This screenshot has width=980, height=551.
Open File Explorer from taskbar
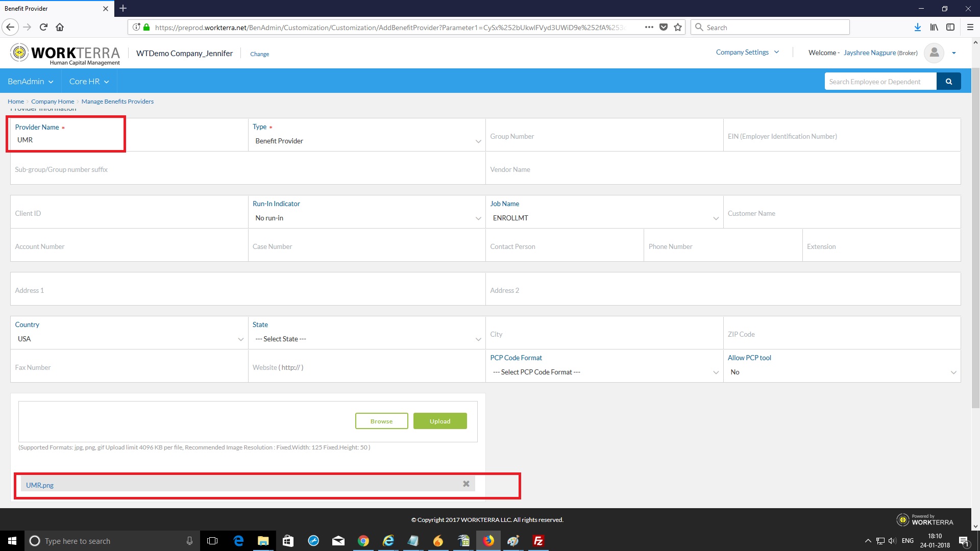(x=263, y=541)
